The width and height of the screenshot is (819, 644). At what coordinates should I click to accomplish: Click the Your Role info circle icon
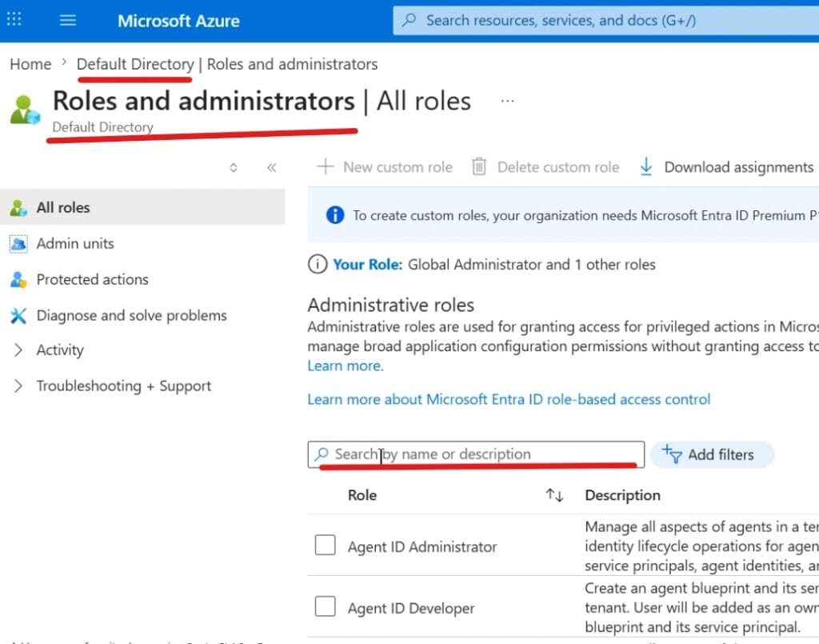pyautogui.click(x=317, y=264)
